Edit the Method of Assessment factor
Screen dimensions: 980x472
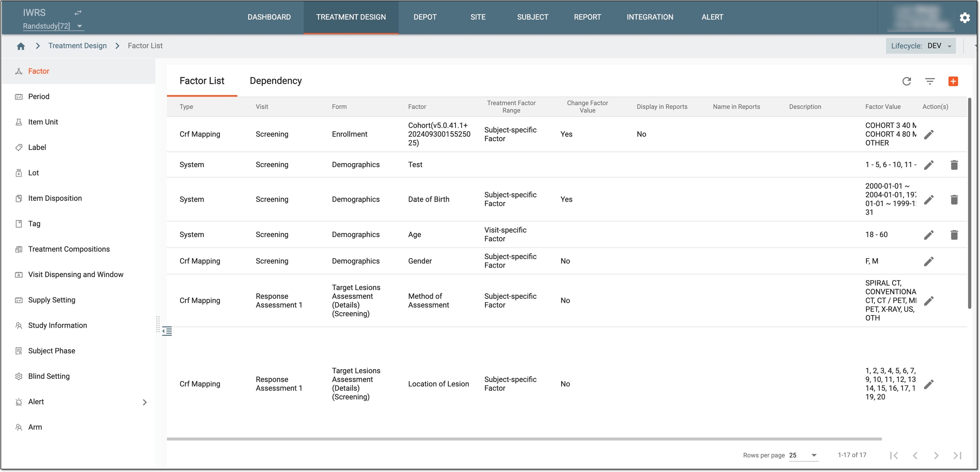929,301
